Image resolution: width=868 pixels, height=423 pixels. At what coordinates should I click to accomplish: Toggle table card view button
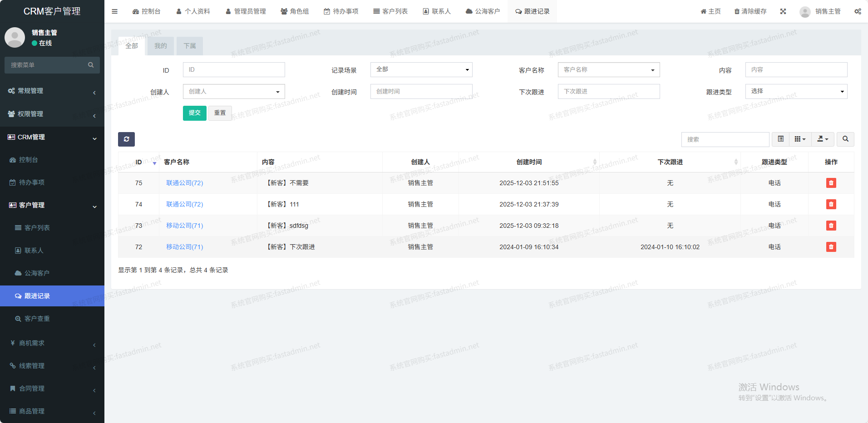[780, 139]
